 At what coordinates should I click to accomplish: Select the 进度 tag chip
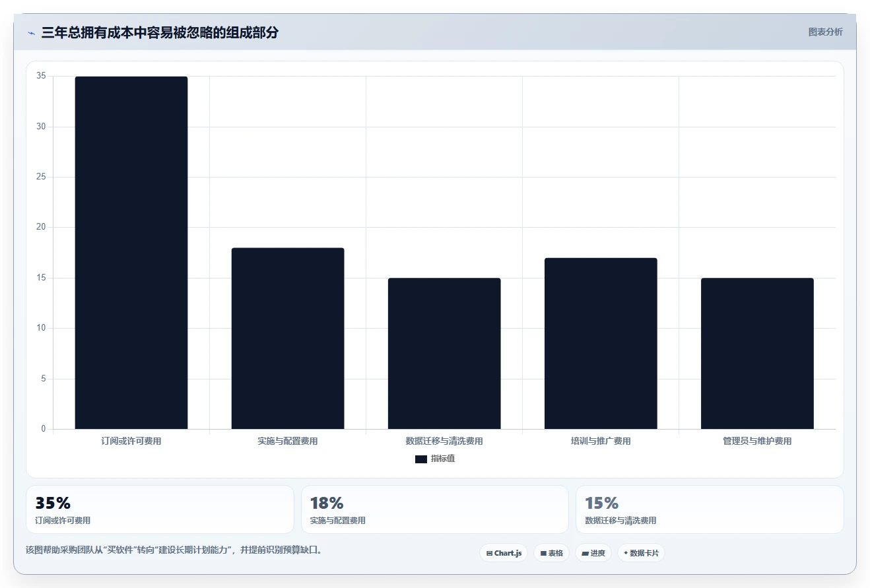coord(593,553)
